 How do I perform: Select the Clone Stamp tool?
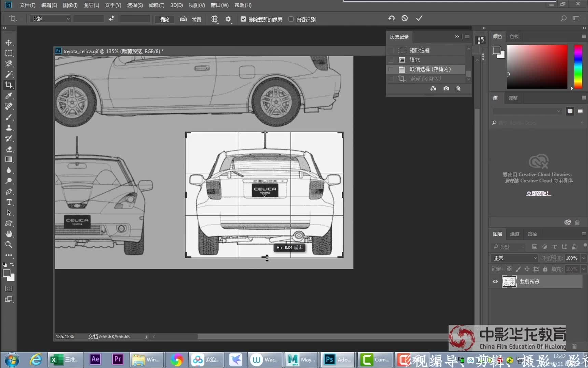click(x=9, y=127)
